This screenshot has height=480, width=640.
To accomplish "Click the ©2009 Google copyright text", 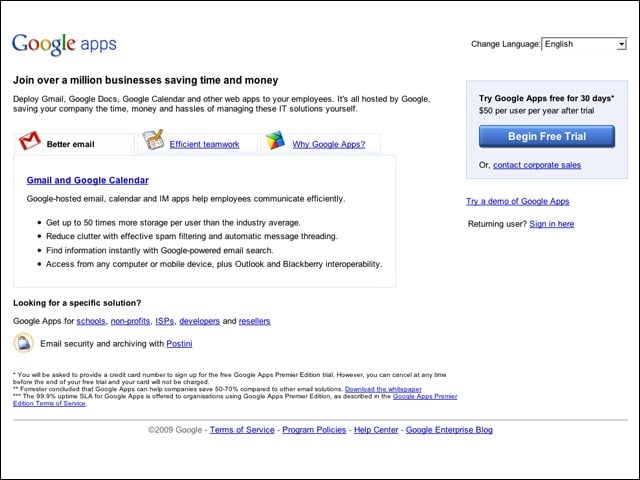I will coord(175,430).
